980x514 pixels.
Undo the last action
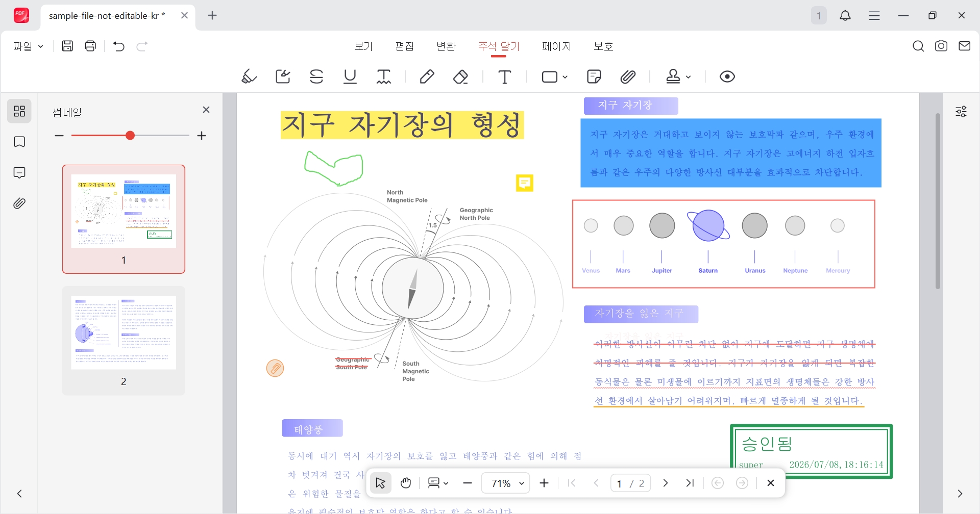click(119, 46)
